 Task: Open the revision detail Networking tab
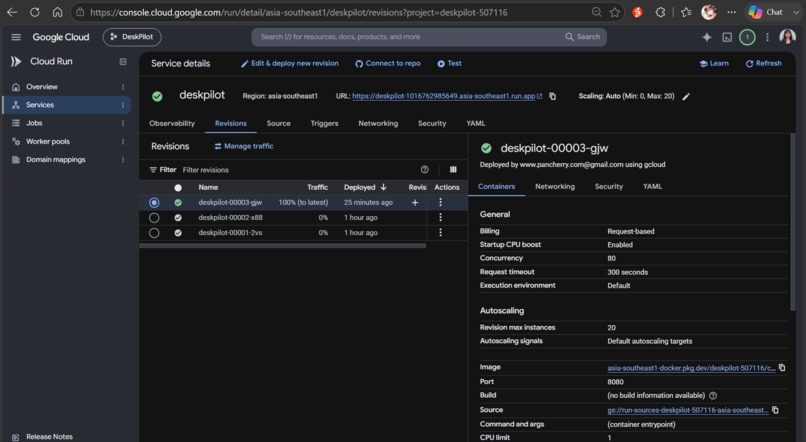tap(555, 187)
